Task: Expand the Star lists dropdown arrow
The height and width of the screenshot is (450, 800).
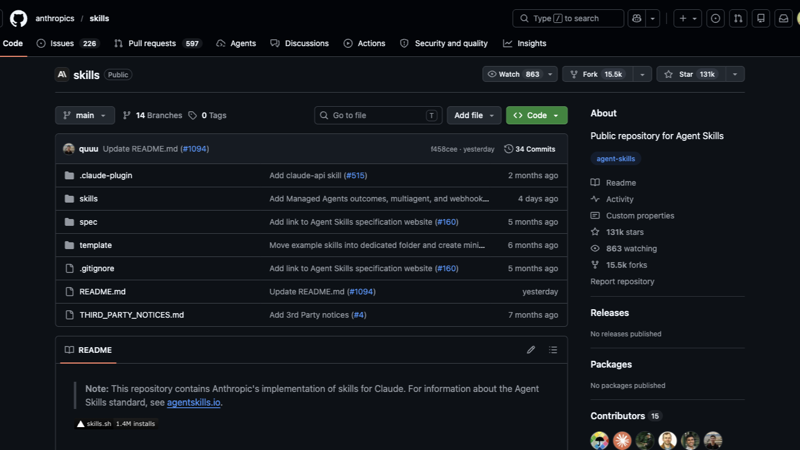Action: coord(735,74)
